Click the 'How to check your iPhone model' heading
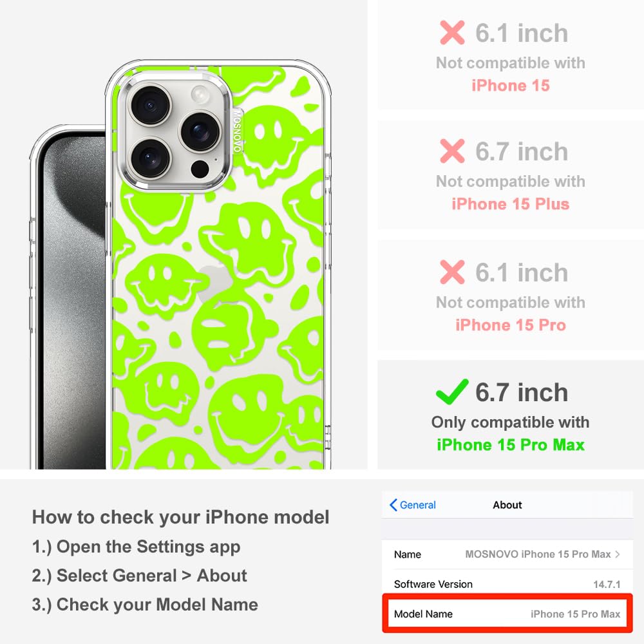This screenshot has height=644, width=644. pyautogui.click(x=181, y=516)
